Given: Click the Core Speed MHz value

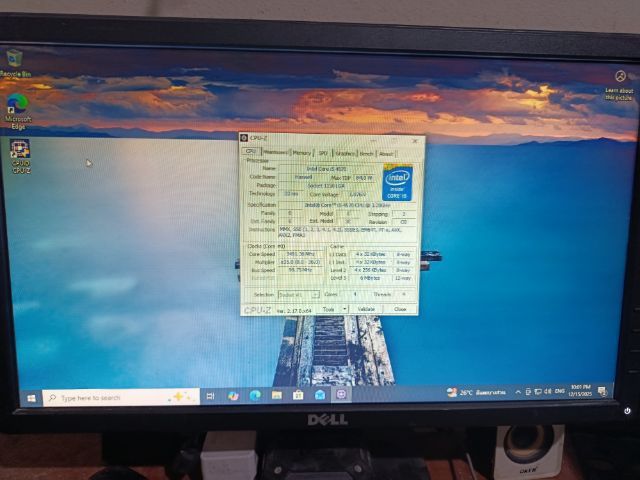Looking at the screenshot, I should 300,254.
